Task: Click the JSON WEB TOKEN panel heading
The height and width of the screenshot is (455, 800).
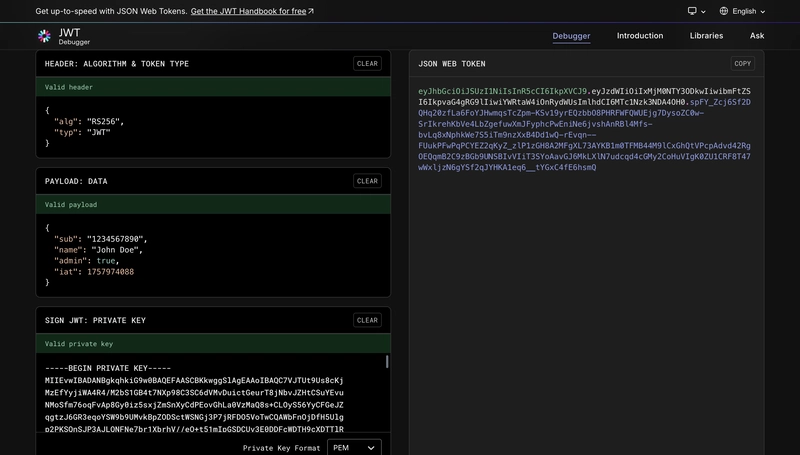Action: coord(452,64)
